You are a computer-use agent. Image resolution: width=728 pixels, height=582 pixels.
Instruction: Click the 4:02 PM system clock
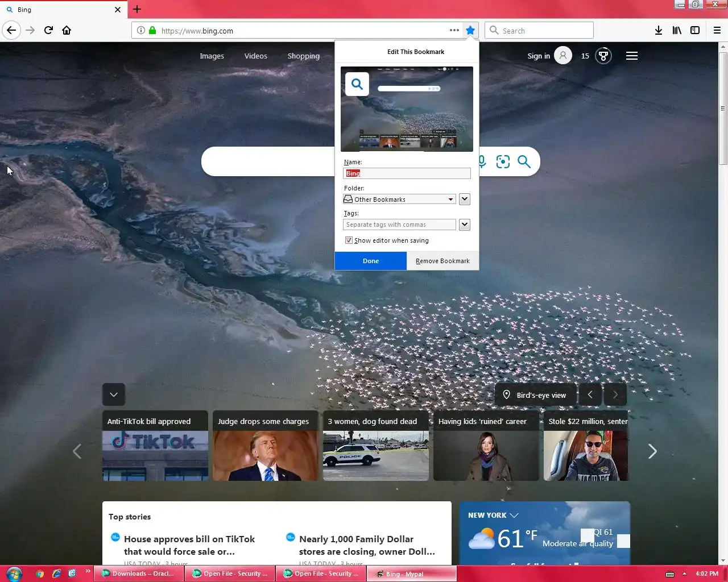click(x=707, y=574)
